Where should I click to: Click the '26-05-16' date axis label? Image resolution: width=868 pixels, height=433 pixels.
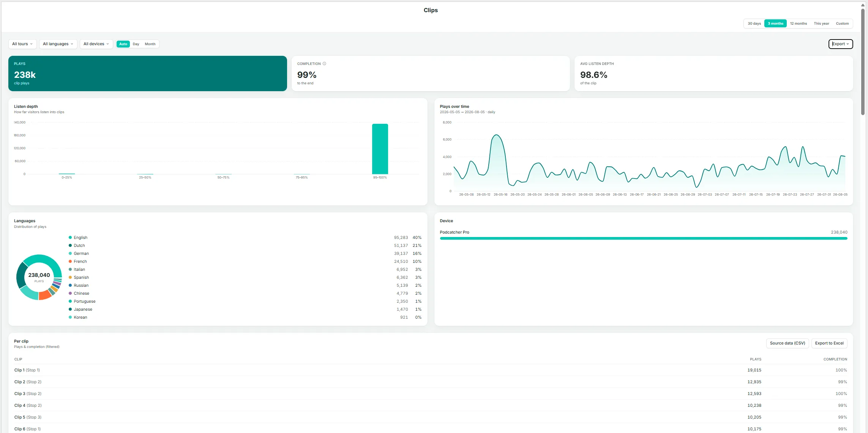click(500, 195)
